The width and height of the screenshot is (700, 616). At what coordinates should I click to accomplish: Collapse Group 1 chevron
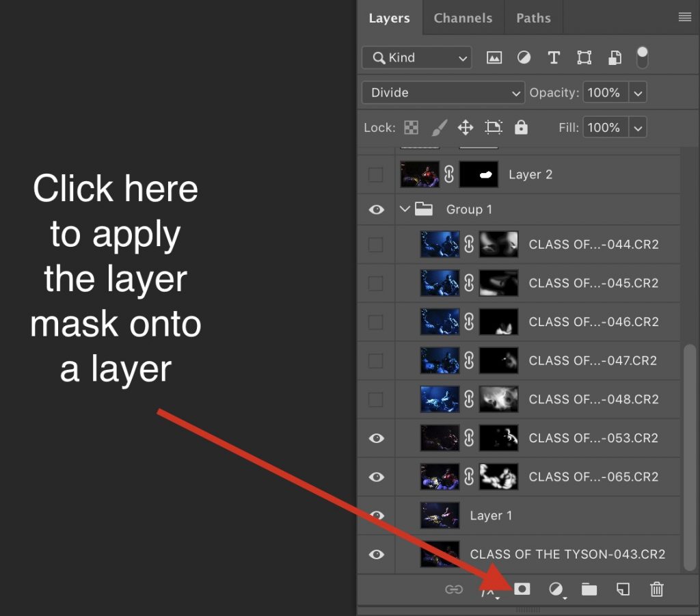tap(405, 209)
